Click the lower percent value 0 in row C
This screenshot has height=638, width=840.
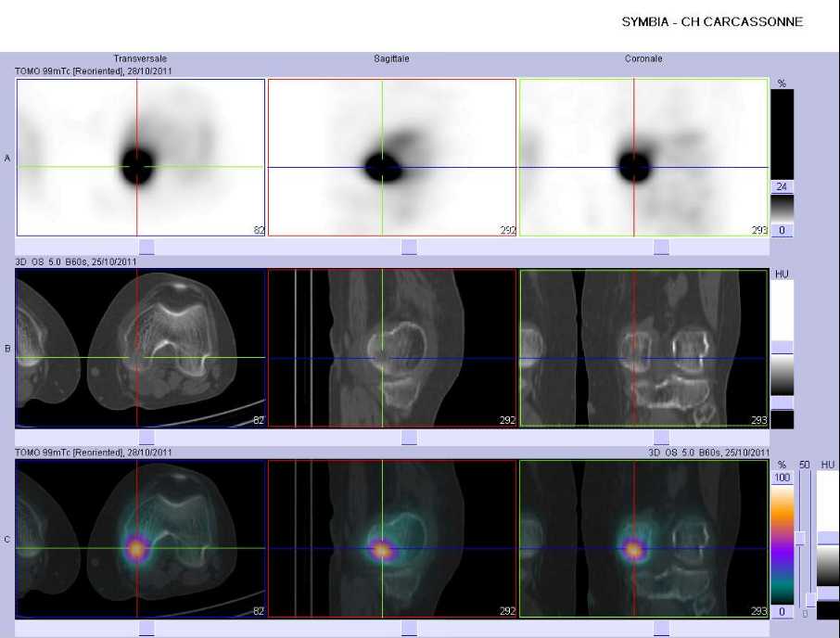(x=783, y=611)
